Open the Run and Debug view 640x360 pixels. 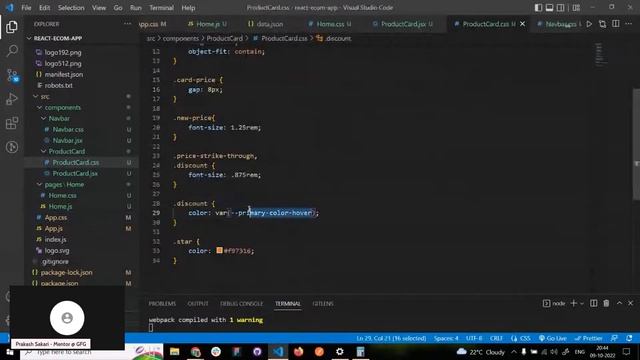click(x=12, y=99)
